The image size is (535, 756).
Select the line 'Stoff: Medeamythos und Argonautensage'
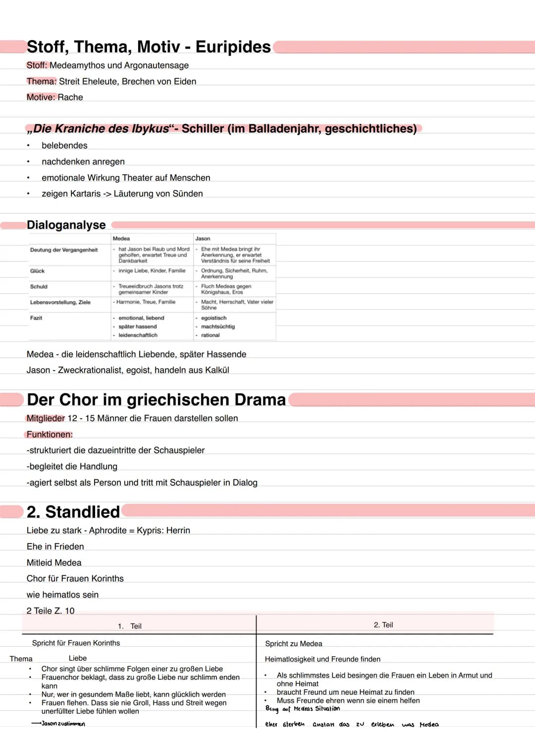pos(107,65)
